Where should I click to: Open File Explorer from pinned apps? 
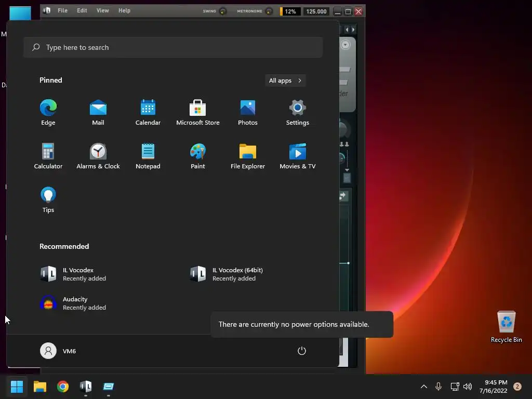248,156
